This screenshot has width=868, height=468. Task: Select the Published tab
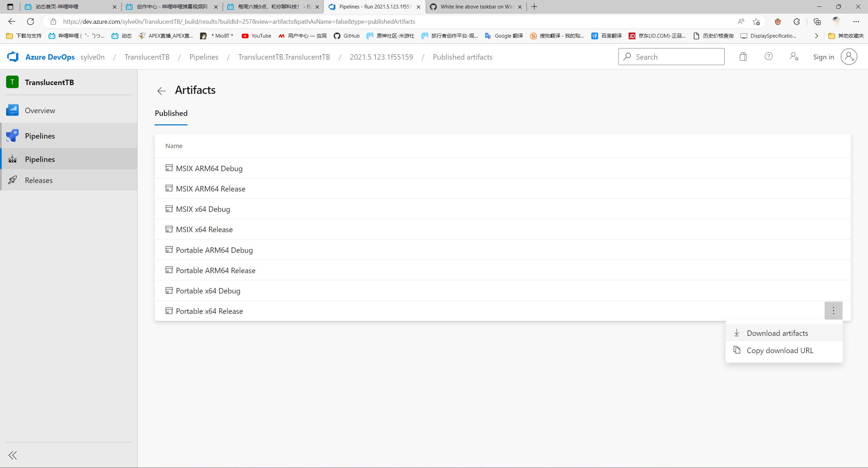click(171, 114)
